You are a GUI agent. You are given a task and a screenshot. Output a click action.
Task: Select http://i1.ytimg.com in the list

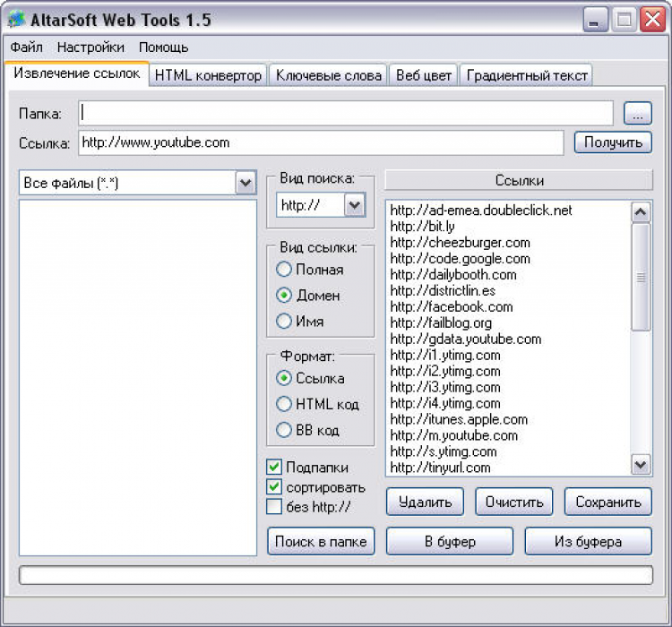point(444,355)
